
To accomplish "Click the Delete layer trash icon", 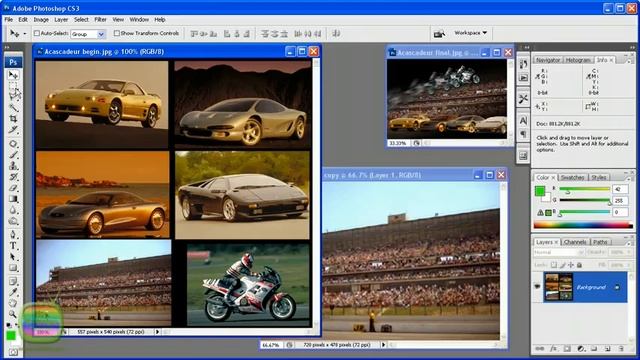I will pos(621,349).
